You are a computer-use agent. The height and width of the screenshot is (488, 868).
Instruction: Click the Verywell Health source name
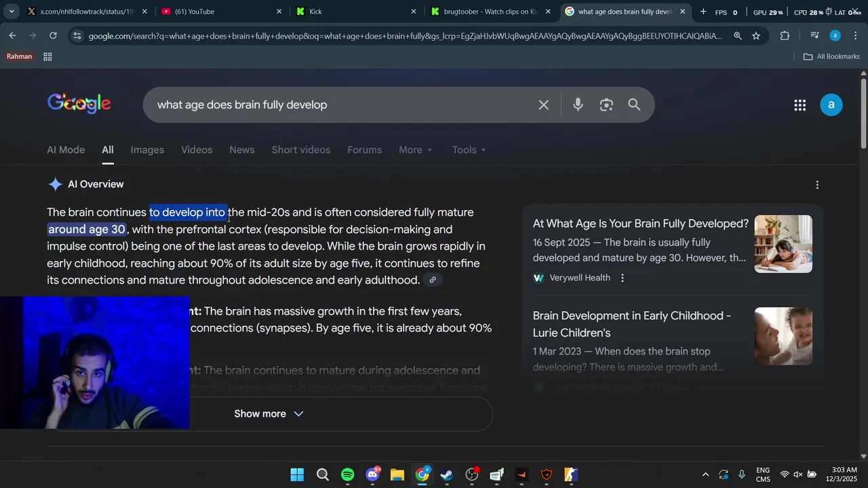coord(580,278)
